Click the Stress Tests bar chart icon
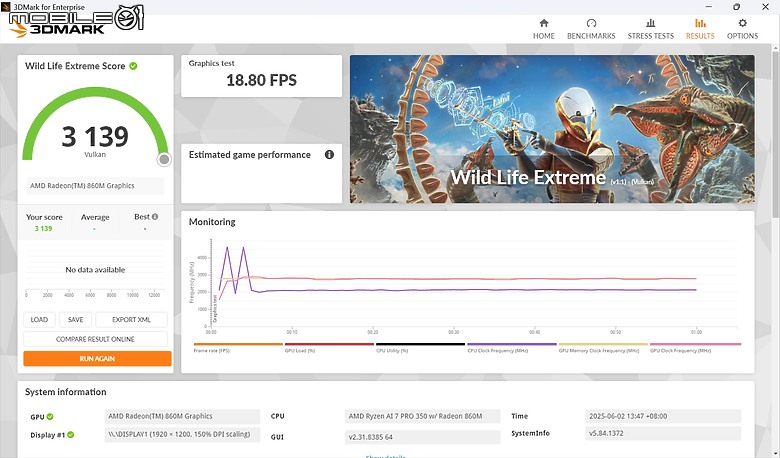This screenshot has width=780, height=458. click(x=651, y=23)
